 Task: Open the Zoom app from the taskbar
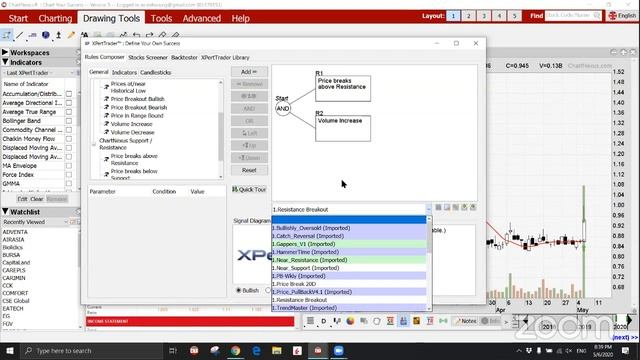pos(338,351)
